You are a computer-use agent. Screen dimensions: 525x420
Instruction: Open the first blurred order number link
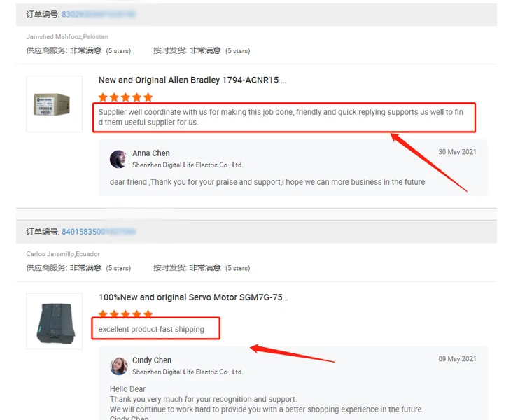99,15
